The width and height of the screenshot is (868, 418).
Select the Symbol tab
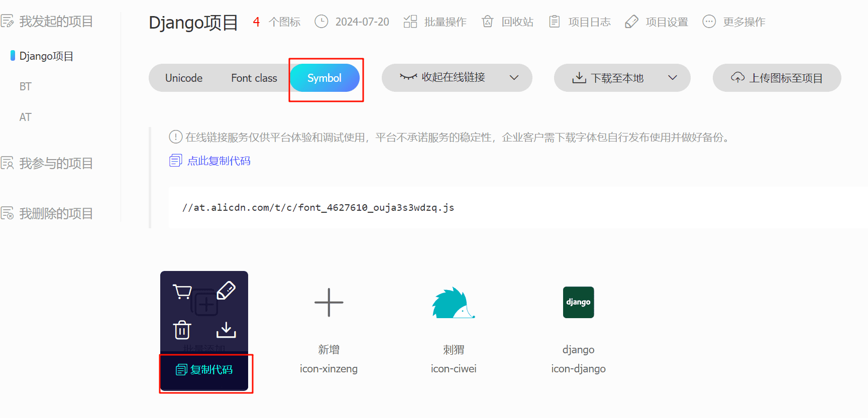click(x=324, y=78)
